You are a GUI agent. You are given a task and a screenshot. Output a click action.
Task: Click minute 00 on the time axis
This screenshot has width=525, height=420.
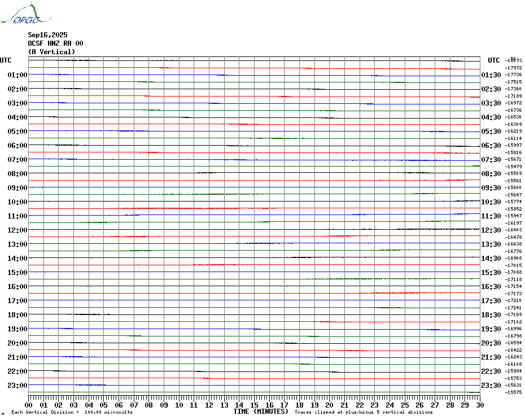(29, 405)
